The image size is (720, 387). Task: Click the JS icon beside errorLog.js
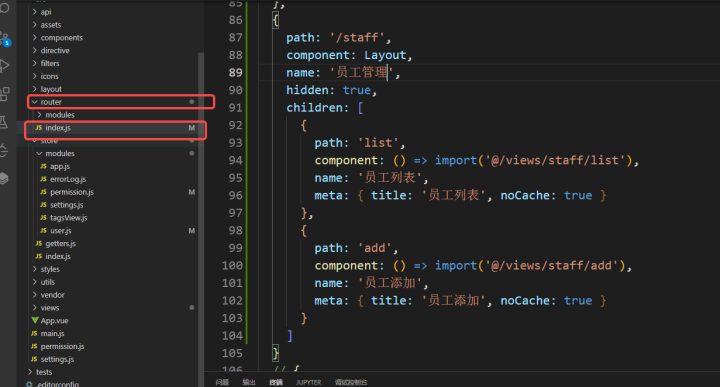point(43,179)
